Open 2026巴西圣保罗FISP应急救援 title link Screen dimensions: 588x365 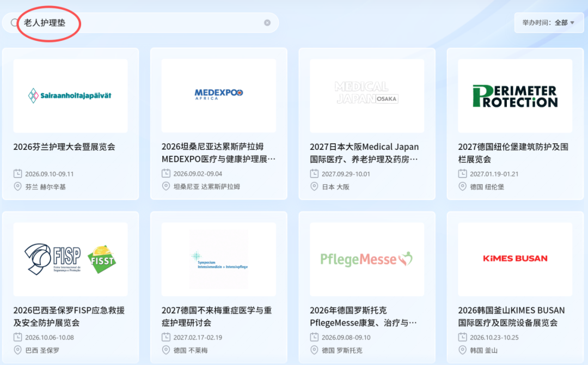69,316
